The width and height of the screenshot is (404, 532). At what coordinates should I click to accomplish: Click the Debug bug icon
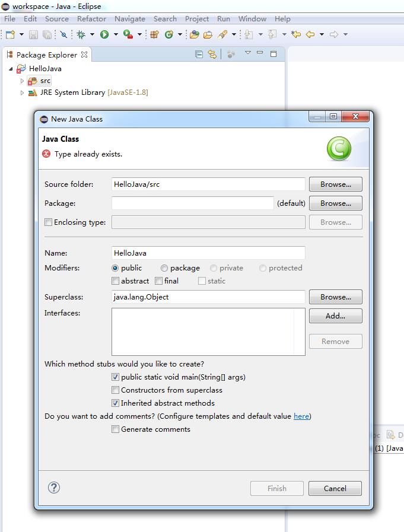click(x=81, y=34)
